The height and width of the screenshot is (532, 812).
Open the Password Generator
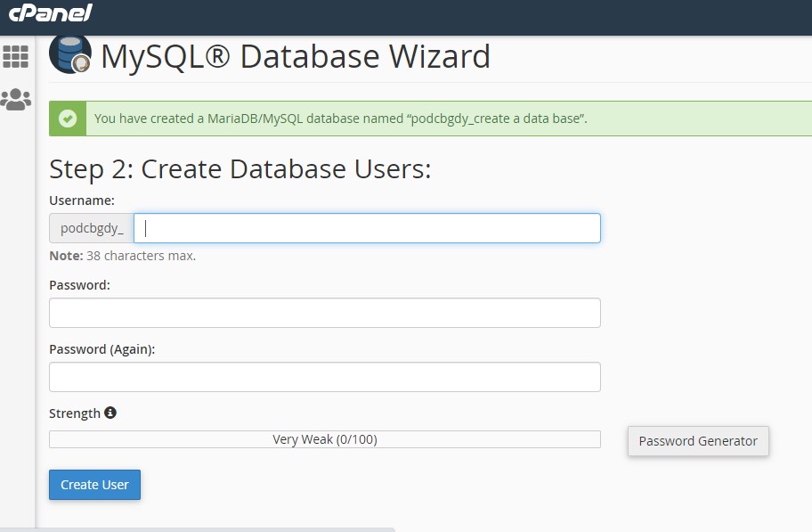(x=698, y=441)
